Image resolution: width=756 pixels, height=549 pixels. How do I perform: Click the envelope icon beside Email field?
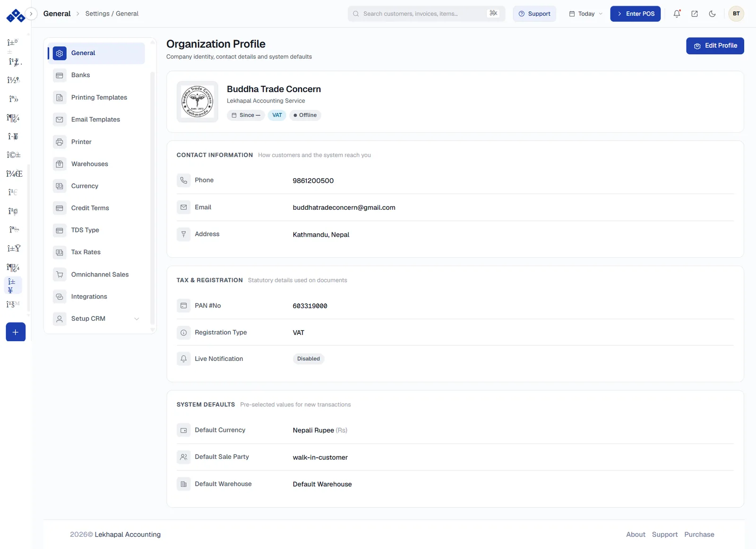pyautogui.click(x=184, y=207)
